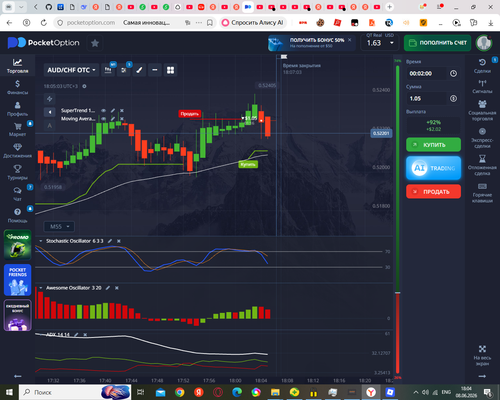
Task: Open AI Trading button
Action: (433, 168)
